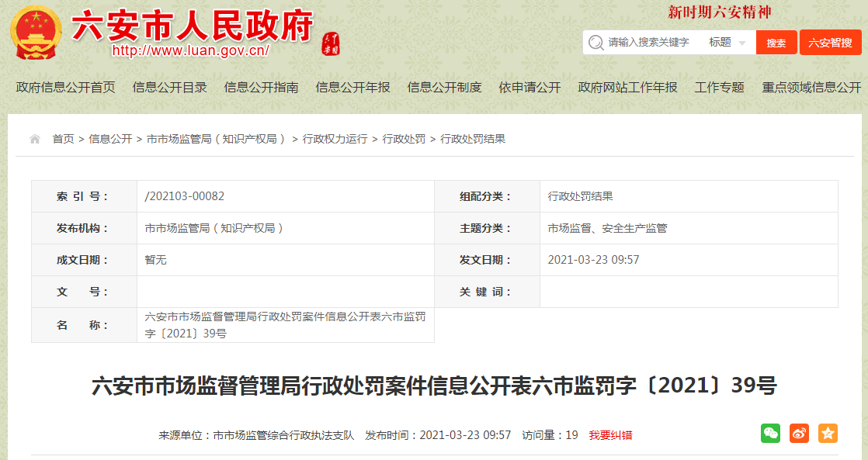Click the small red seal stamp
The image size is (868, 460).
pos(331,44)
